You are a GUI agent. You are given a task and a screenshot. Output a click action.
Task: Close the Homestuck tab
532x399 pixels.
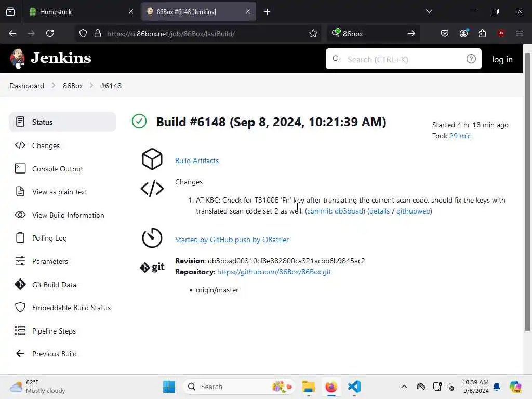(131, 11)
